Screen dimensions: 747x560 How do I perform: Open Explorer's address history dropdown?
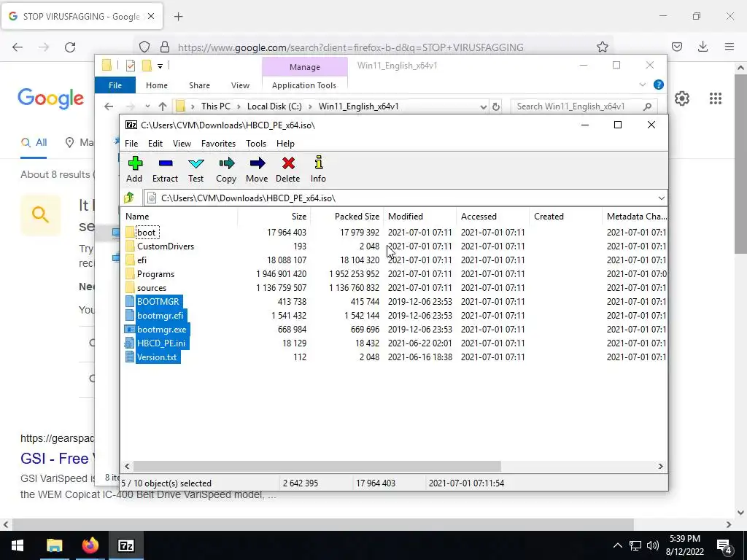[x=483, y=106]
